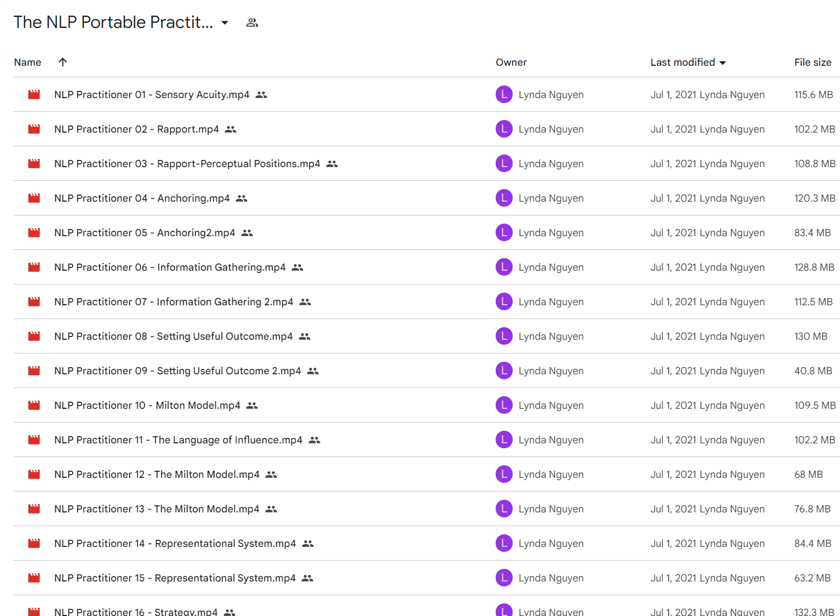Click Lynda Nguyen avatar in 02 Rapport row

504,129
